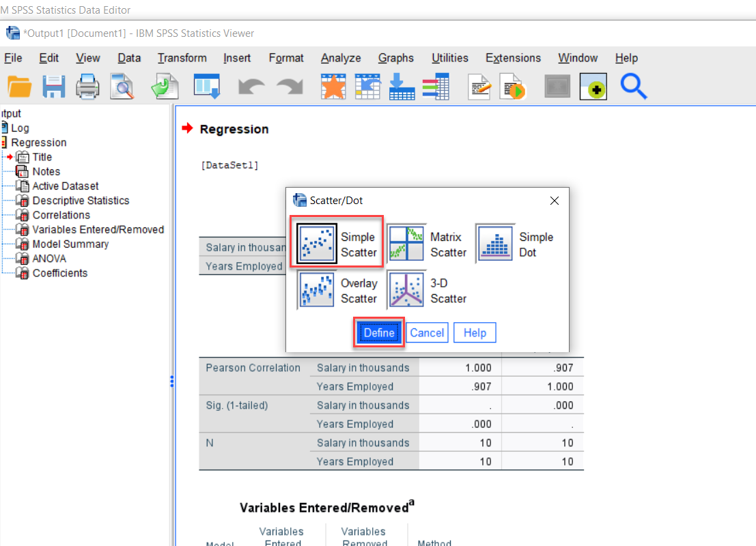The image size is (756, 546).
Task: Print the output document
Action: 87,87
